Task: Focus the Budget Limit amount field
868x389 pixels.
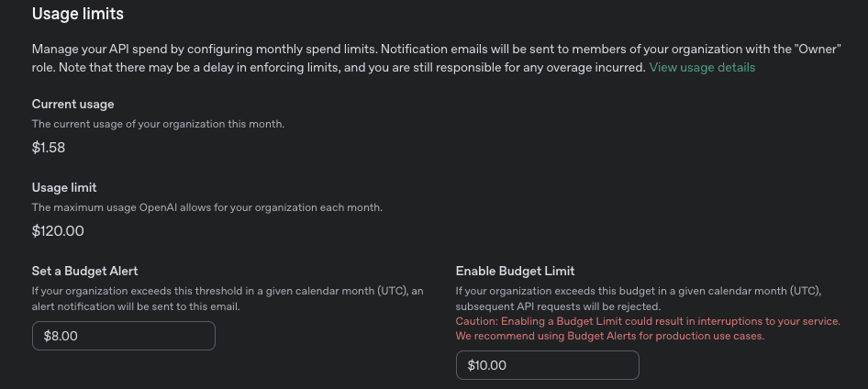Action: (547, 365)
